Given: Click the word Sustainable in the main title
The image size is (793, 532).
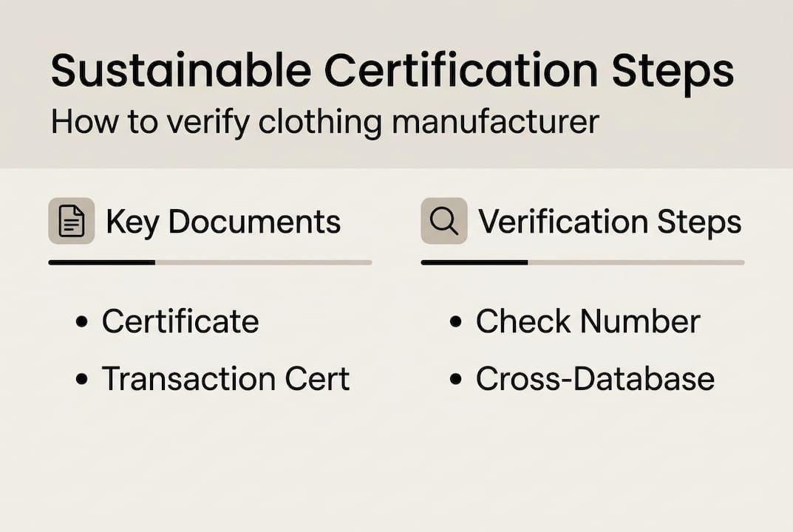Looking at the screenshot, I should tap(180, 72).
